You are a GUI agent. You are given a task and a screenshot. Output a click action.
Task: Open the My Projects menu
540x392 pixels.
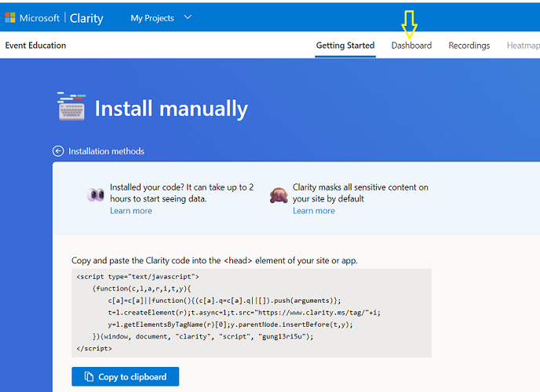coord(152,18)
